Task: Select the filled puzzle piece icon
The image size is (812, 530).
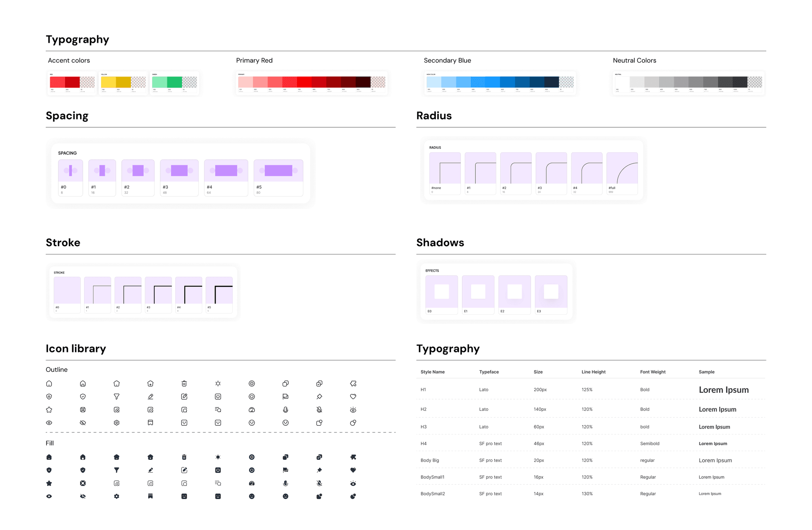Action: [353, 457]
